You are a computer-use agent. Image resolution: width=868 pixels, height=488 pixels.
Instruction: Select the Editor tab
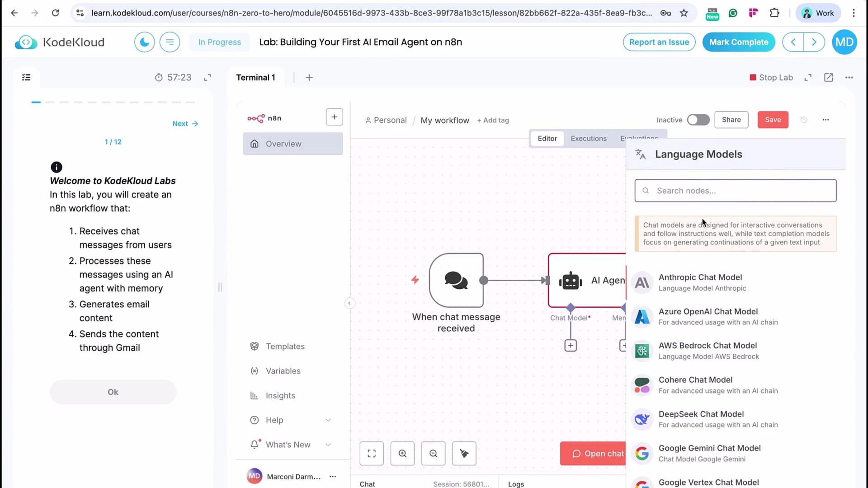(547, 139)
